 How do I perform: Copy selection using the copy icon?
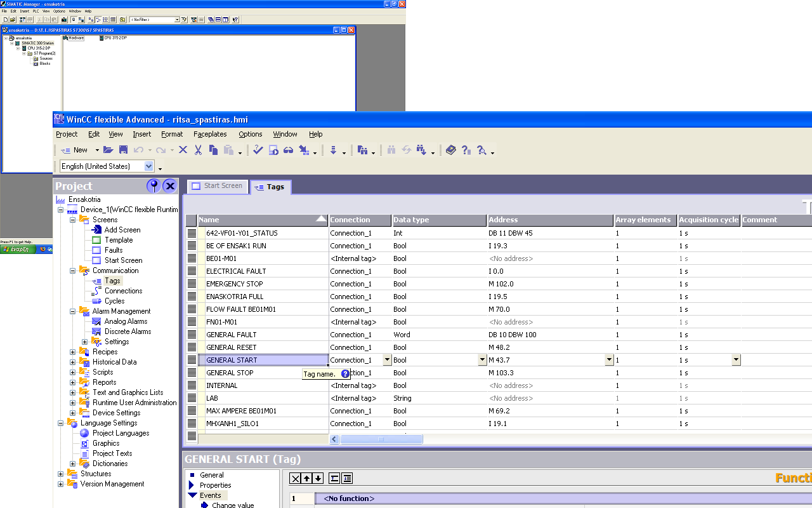point(213,150)
